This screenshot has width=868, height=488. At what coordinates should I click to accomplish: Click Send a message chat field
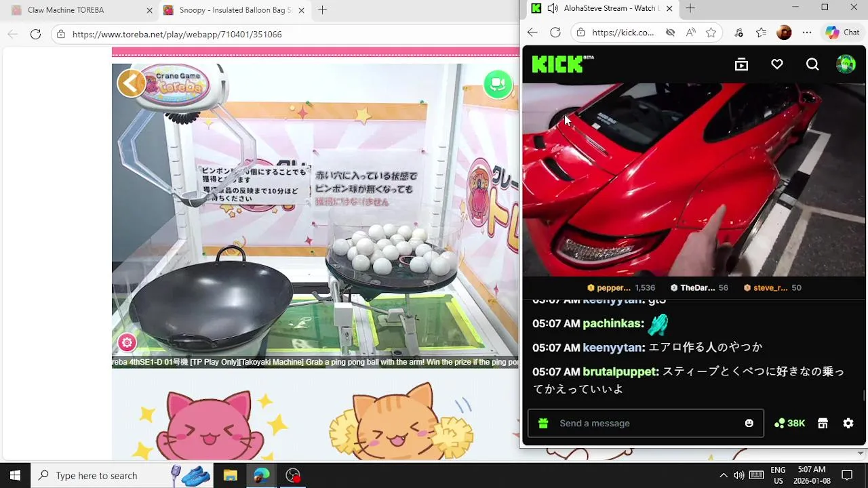[x=646, y=423]
